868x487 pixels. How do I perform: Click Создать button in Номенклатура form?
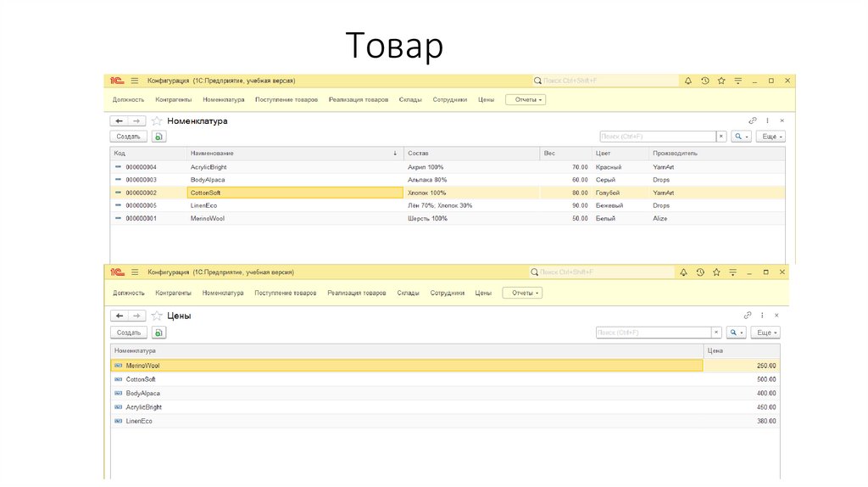(x=129, y=137)
